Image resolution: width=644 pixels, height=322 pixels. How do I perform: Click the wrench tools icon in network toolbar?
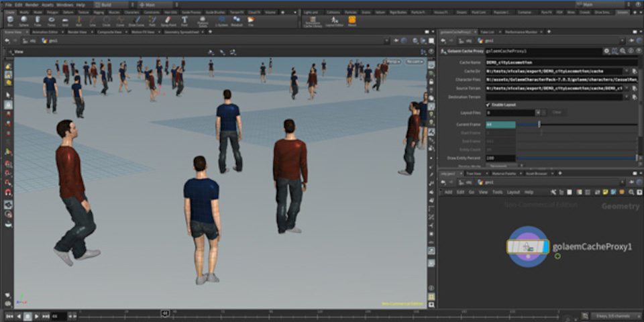click(553, 193)
